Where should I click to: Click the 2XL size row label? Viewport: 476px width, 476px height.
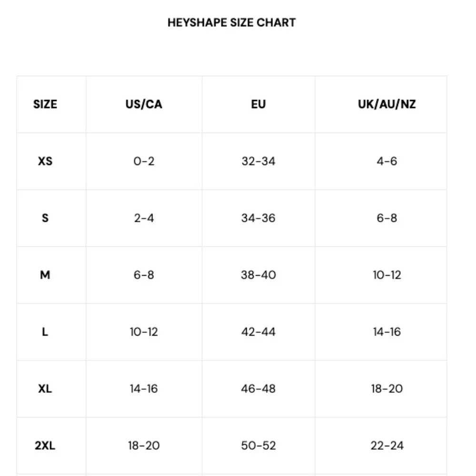[x=45, y=446]
